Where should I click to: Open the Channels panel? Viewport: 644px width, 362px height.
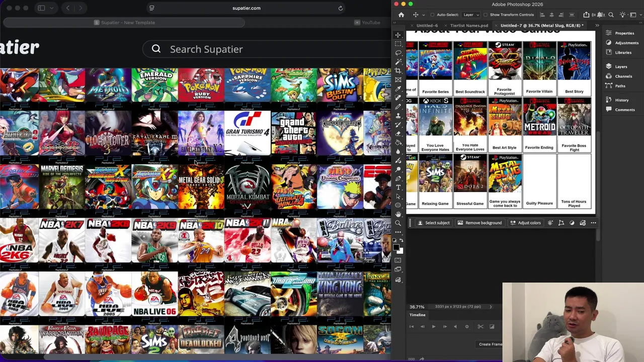619,76
